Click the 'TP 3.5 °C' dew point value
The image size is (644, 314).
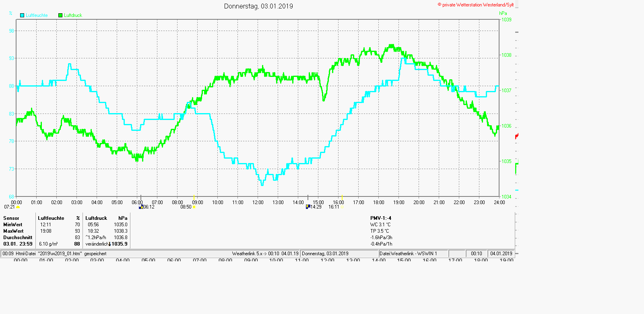(x=380, y=231)
